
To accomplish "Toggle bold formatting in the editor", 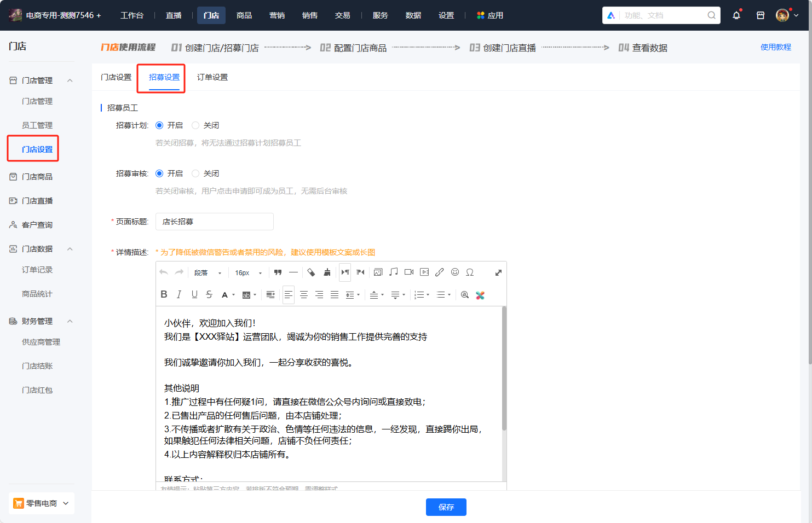I will 164,294.
